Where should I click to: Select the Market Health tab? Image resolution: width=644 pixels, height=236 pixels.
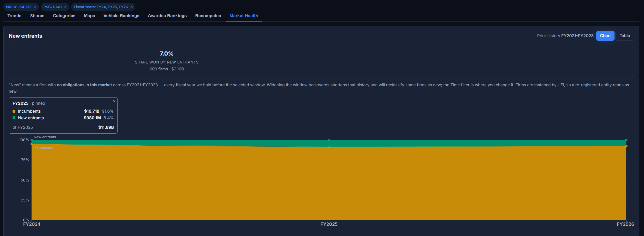(244, 16)
